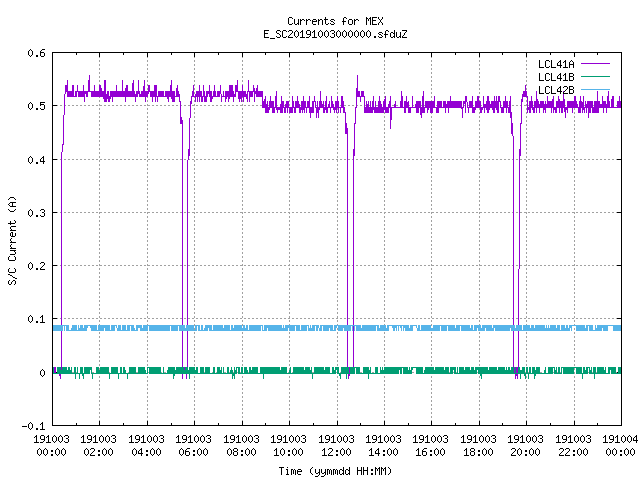Click the x-axis tick '191003 12:00'
The height and width of the screenshot is (480, 640).
coord(336,445)
